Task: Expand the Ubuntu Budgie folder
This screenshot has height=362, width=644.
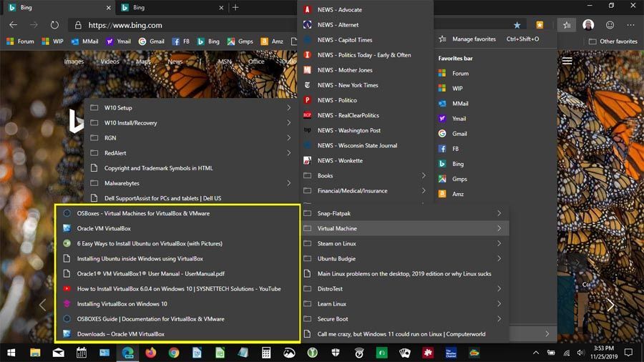Action: [404, 258]
